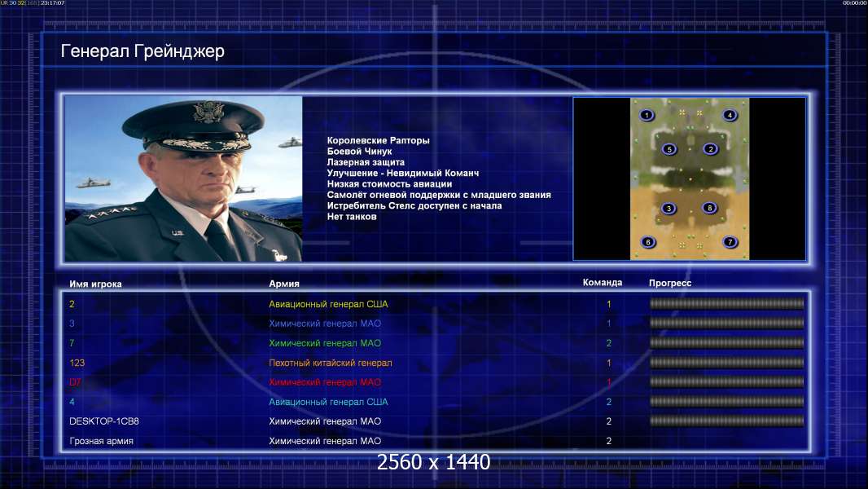The width and height of the screenshot is (868, 489).
Task: Click "Авиационный генерал США" in player 4's row
Action: point(328,402)
